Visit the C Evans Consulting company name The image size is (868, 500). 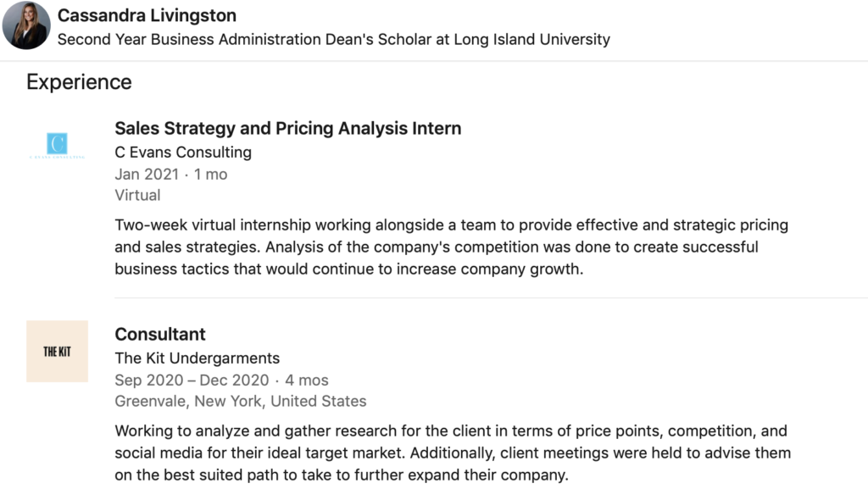[x=183, y=153]
